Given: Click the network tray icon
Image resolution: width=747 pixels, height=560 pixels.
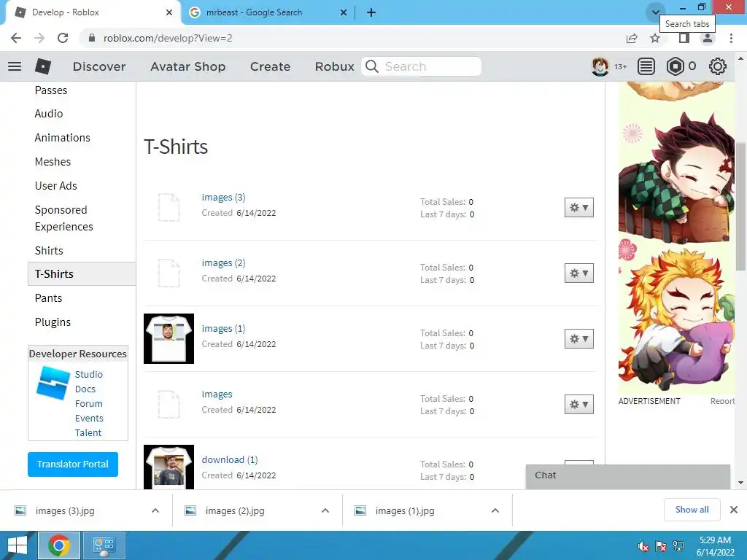Looking at the screenshot, I should [x=678, y=546].
